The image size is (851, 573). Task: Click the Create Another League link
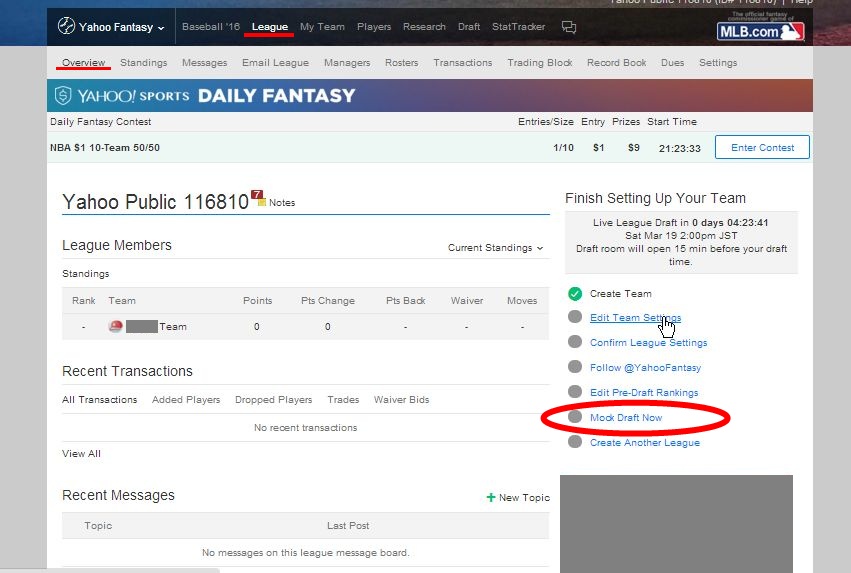pyautogui.click(x=644, y=442)
